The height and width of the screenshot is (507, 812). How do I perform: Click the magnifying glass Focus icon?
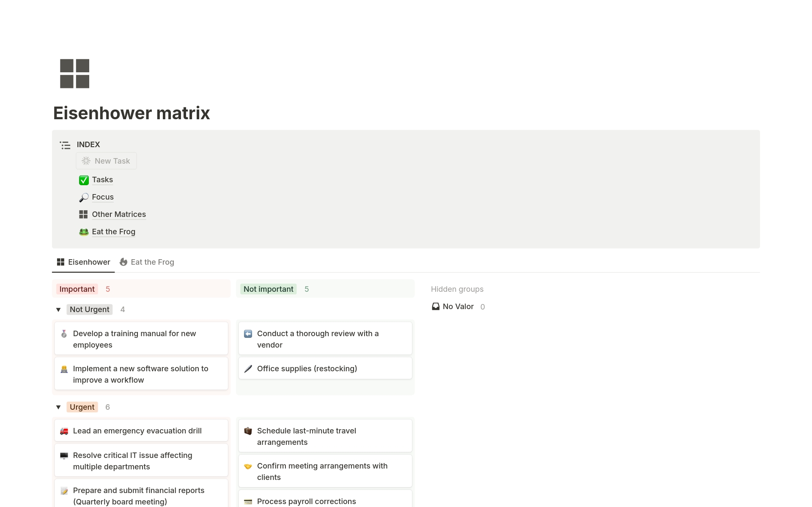pyautogui.click(x=84, y=197)
